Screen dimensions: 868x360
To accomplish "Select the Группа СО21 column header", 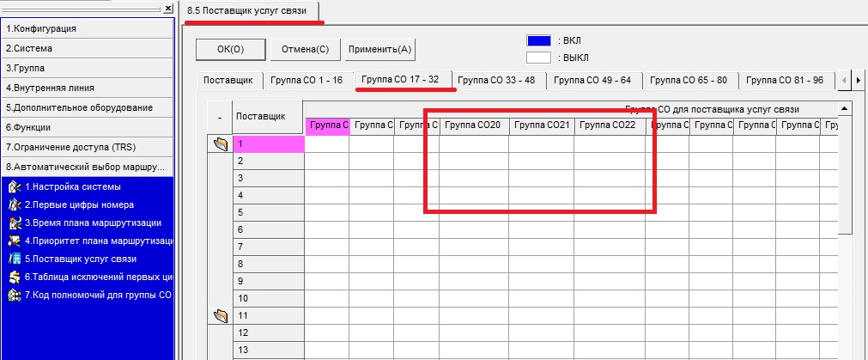I will (542, 126).
